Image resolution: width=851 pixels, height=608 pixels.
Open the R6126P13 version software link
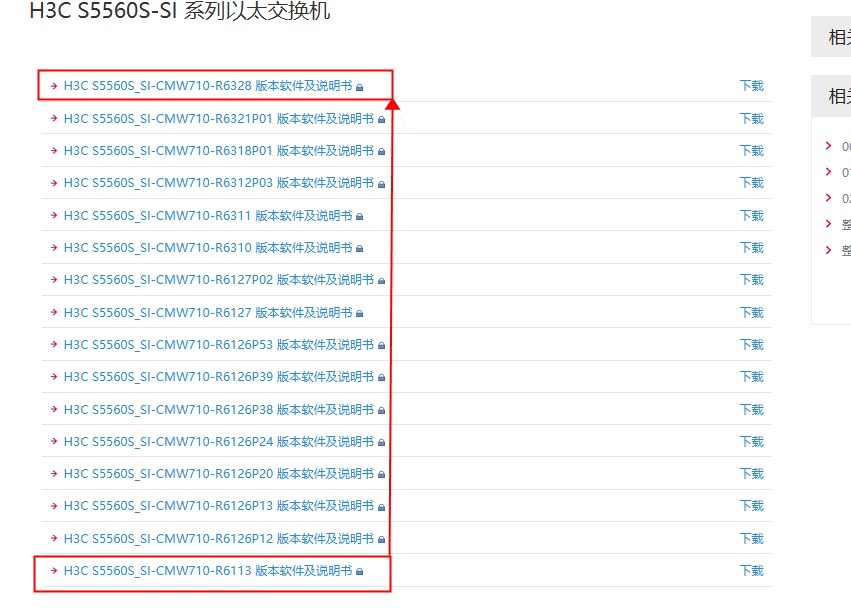click(x=219, y=505)
